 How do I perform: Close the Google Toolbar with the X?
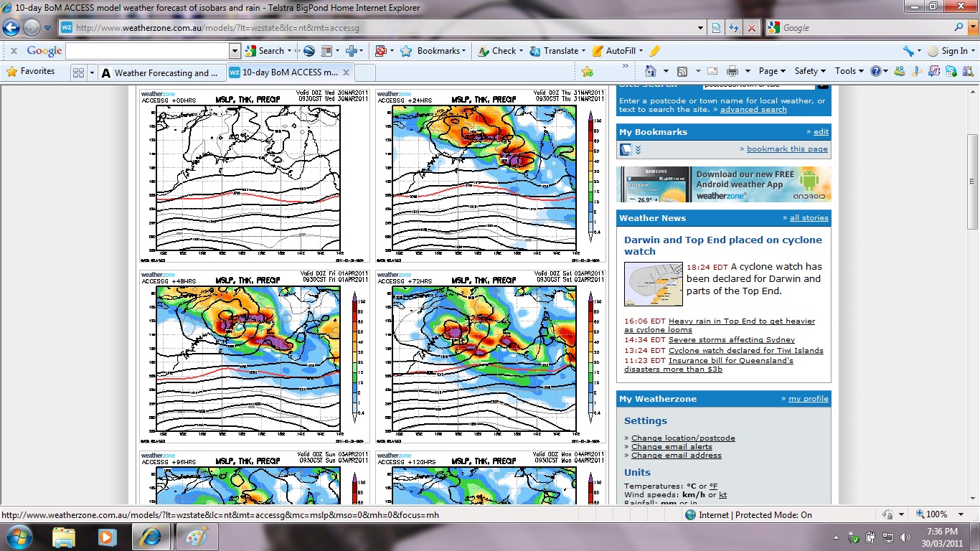14,51
